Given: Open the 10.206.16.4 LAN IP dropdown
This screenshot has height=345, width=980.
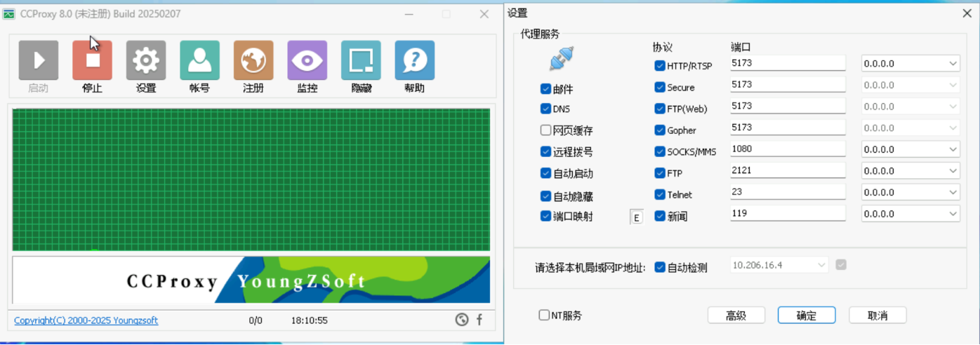Looking at the screenshot, I should 779,265.
